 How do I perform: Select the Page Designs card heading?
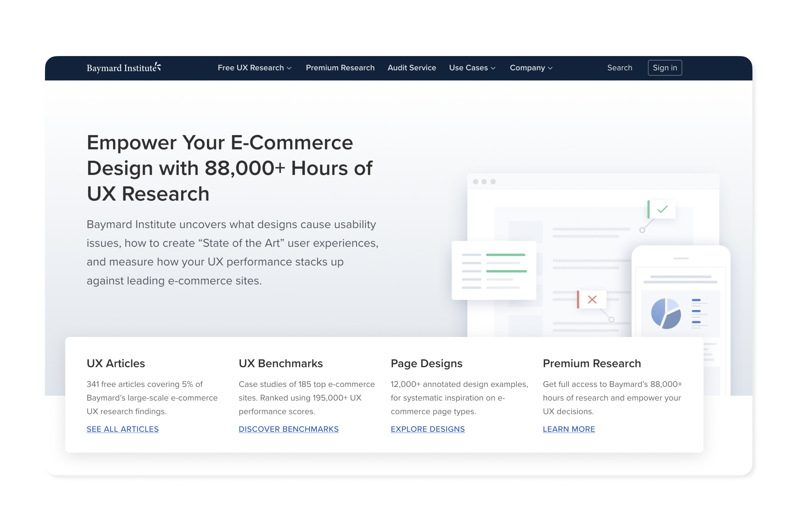[x=426, y=363]
